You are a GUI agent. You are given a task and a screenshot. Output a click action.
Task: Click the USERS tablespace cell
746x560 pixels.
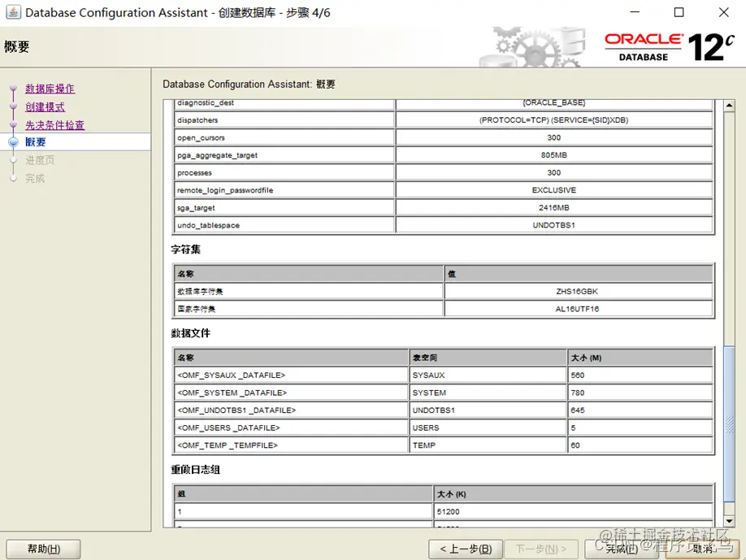(488, 428)
